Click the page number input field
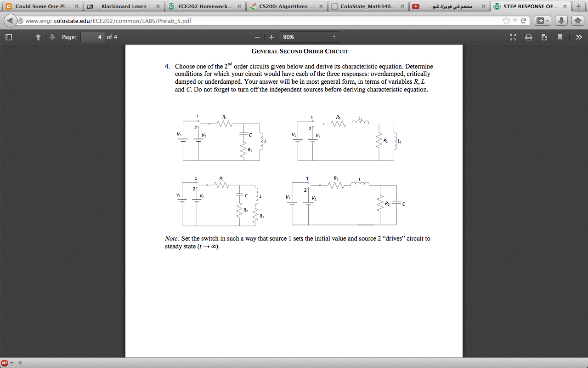 (x=94, y=37)
